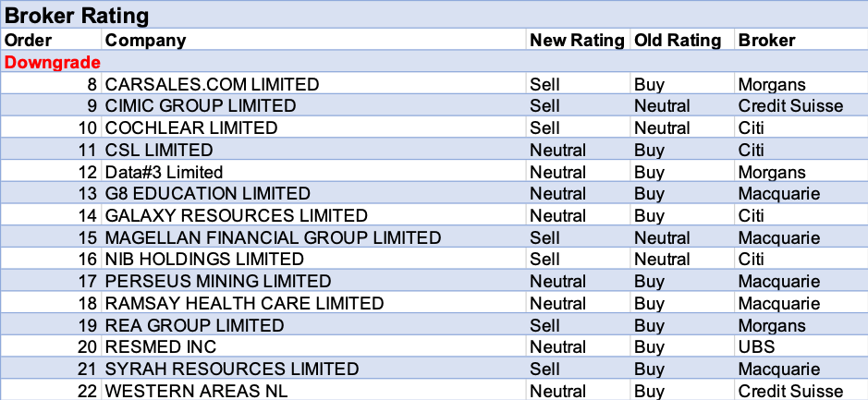Select row number 15 cell
868x400 pixels.
coord(87,237)
